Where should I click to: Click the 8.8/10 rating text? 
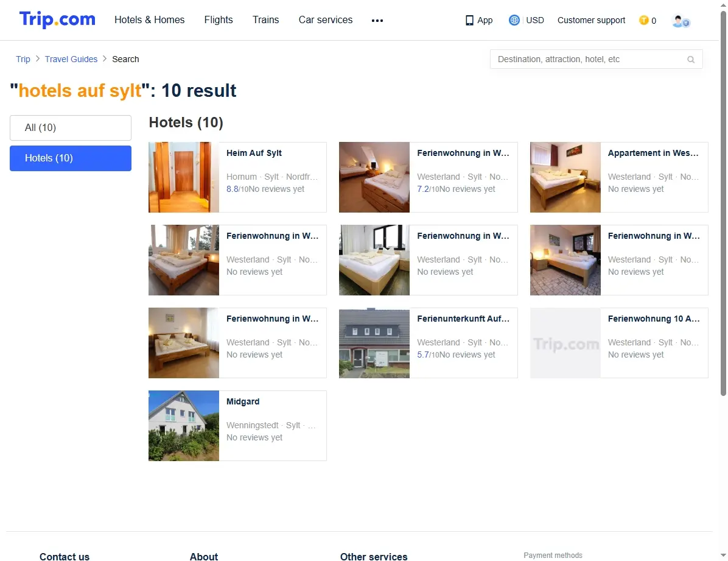tap(237, 189)
